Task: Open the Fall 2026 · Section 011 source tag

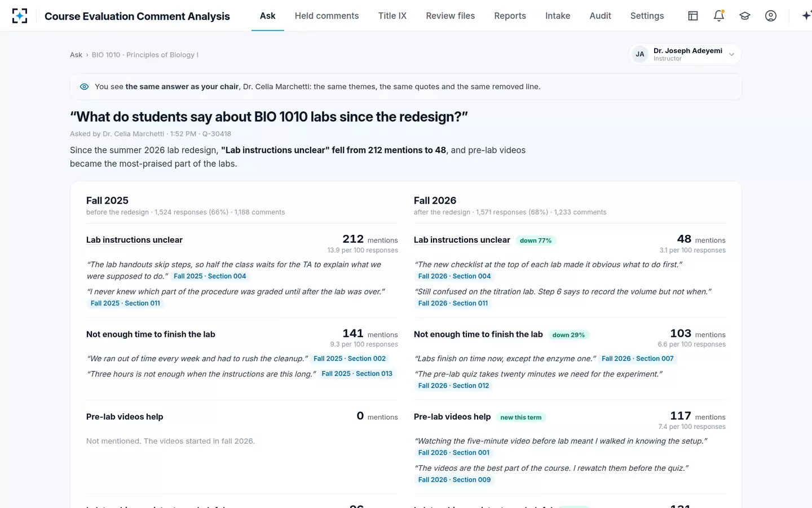Action: click(x=453, y=303)
